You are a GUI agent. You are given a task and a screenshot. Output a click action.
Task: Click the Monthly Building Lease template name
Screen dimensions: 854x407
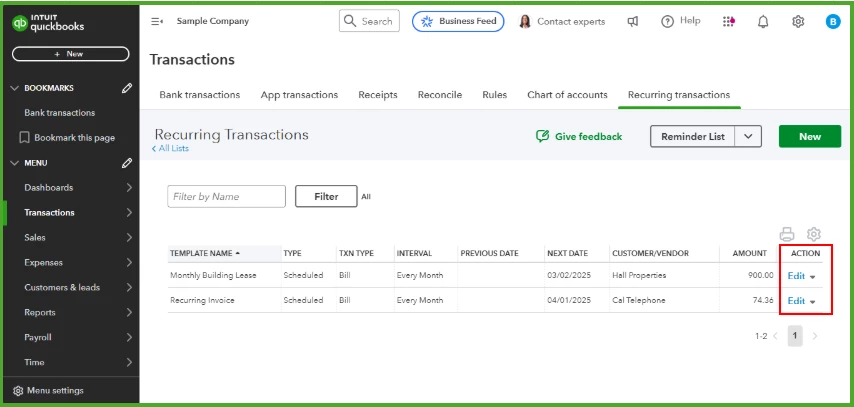(x=213, y=275)
